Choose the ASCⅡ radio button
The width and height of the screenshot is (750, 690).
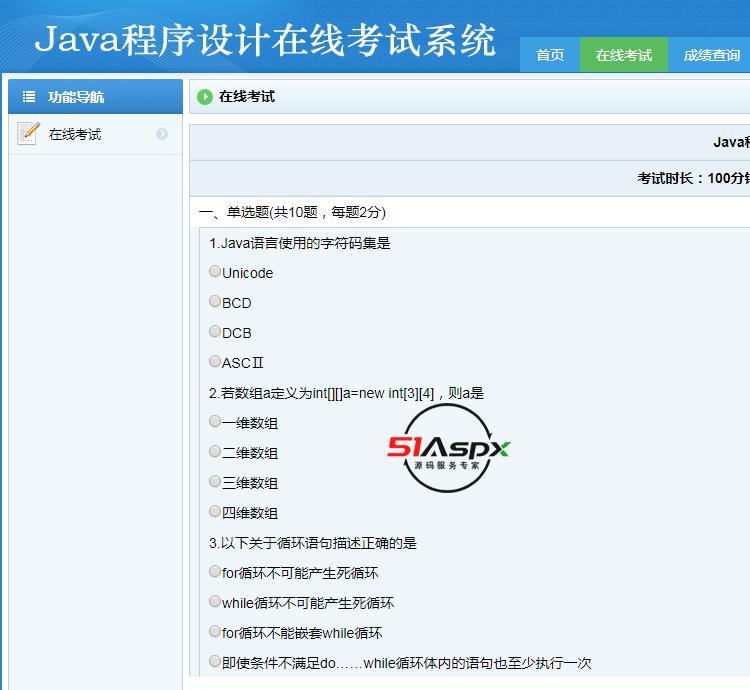tap(215, 361)
